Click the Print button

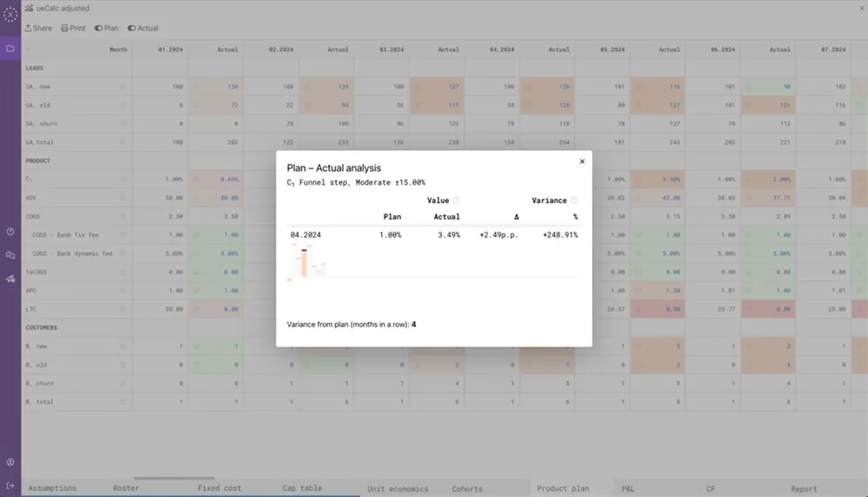pos(73,29)
